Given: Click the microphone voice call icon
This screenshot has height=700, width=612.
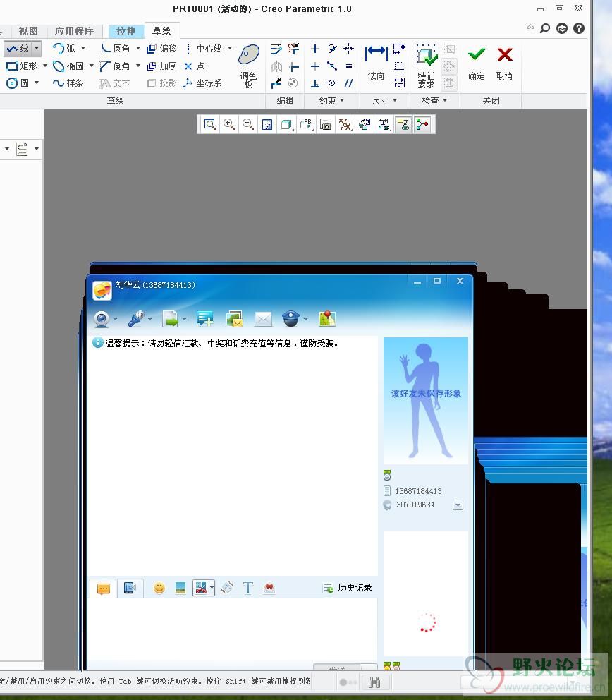Looking at the screenshot, I should 136,319.
